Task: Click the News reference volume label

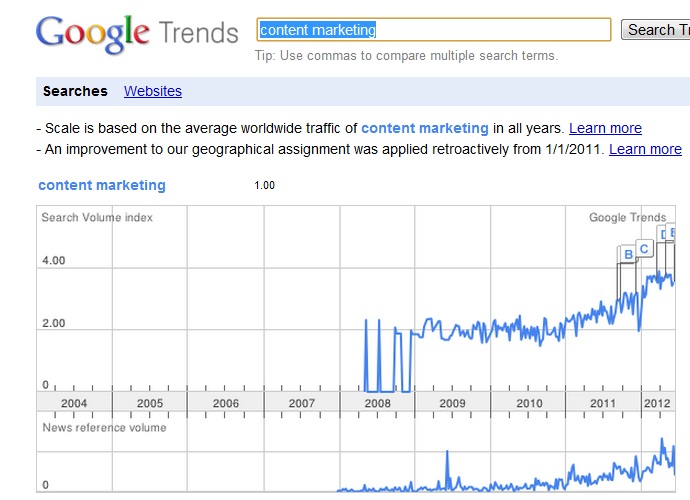Action: 104,428
